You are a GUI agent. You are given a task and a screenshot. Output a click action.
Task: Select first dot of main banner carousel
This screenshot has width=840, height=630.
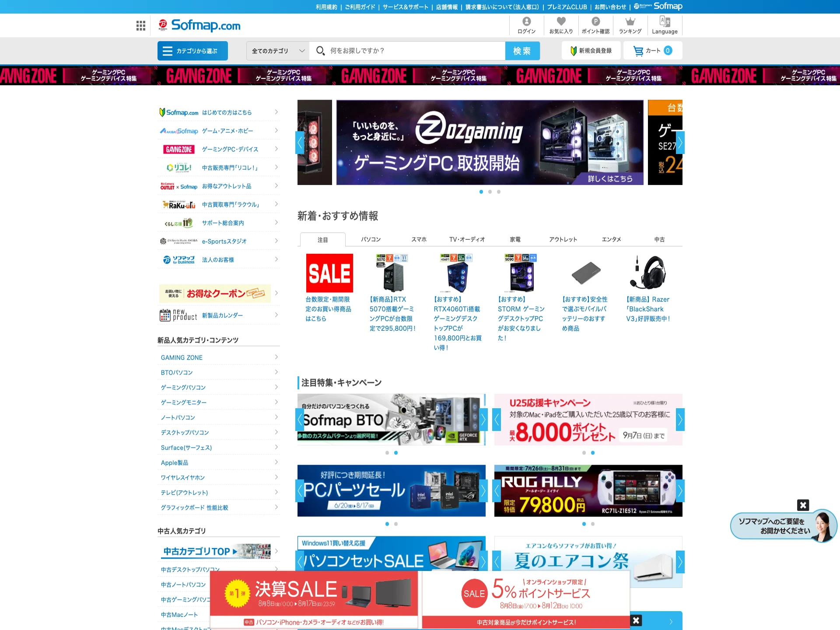(x=481, y=192)
